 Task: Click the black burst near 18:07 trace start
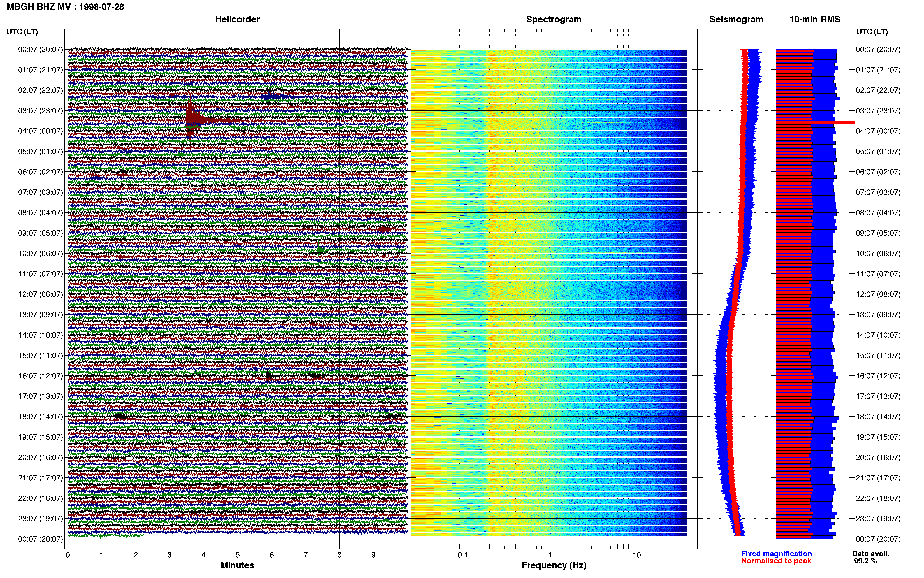(x=121, y=416)
